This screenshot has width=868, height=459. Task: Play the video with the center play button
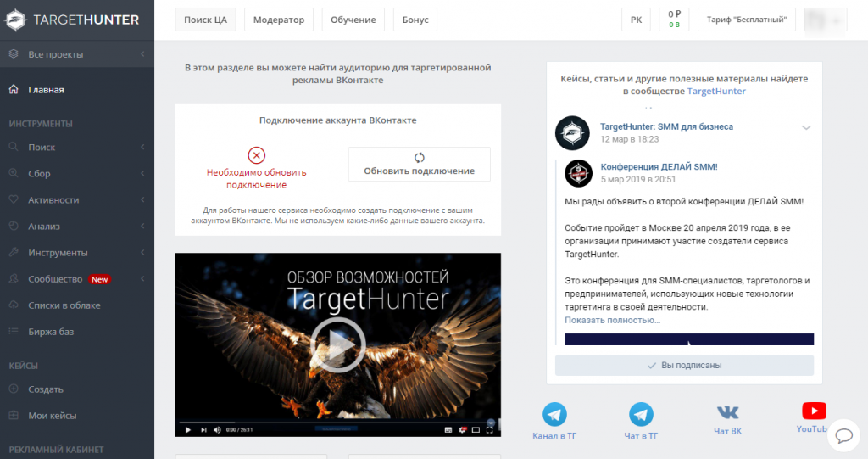337,344
